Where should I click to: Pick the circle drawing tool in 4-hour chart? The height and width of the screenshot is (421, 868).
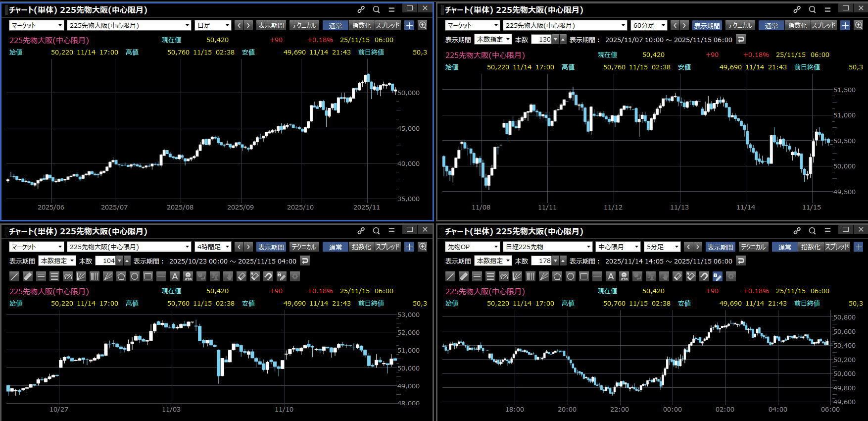(135, 276)
